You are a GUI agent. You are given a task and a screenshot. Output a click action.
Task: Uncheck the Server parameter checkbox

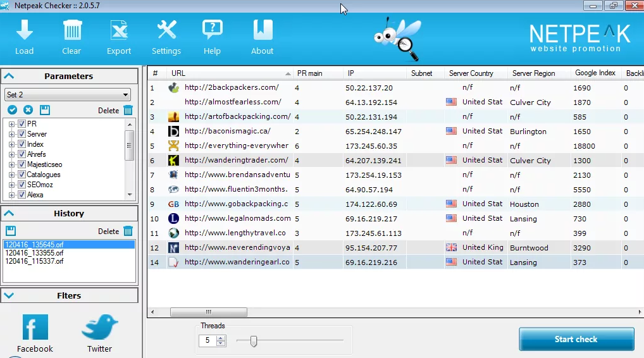coord(22,134)
